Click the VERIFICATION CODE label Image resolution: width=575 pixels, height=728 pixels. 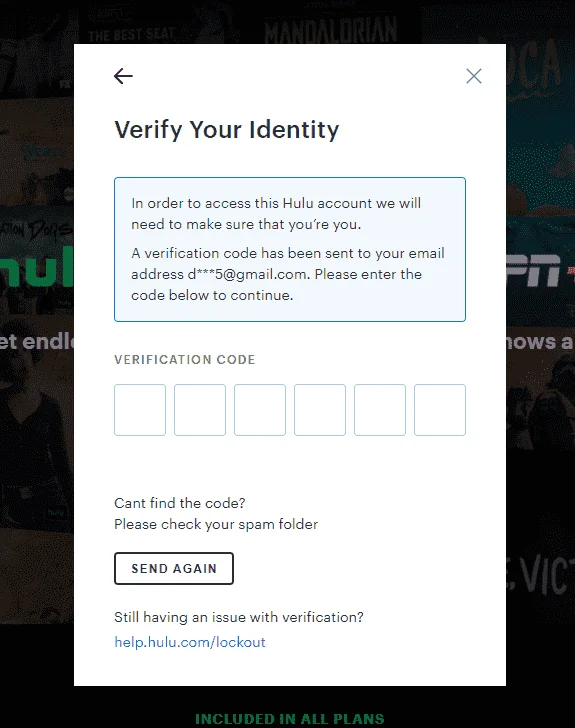tap(185, 360)
